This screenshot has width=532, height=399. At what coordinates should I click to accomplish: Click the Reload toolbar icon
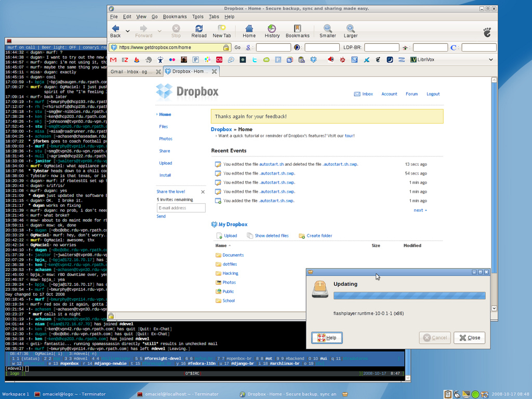pyautogui.click(x=198, y=31)
